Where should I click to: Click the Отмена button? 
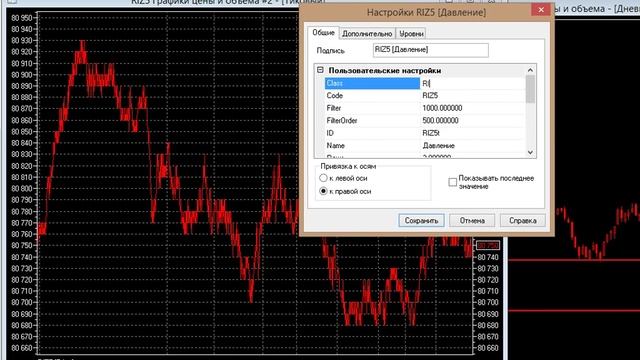(472, 220)
